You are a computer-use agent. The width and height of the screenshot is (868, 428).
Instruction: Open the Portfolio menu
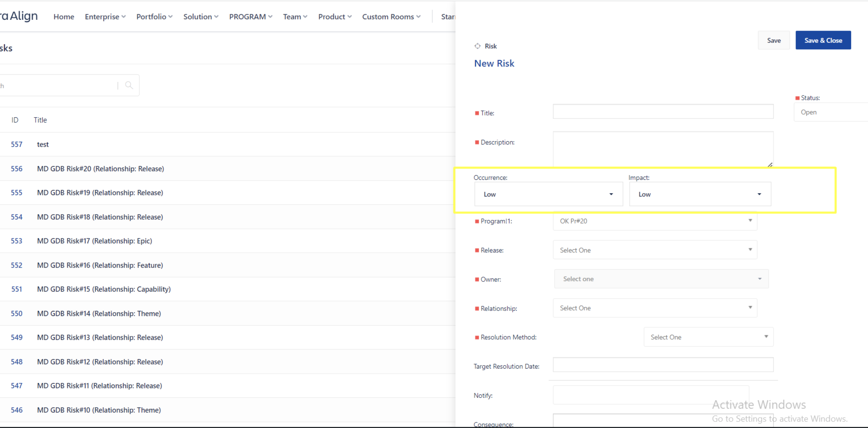(x=154, y=16)
